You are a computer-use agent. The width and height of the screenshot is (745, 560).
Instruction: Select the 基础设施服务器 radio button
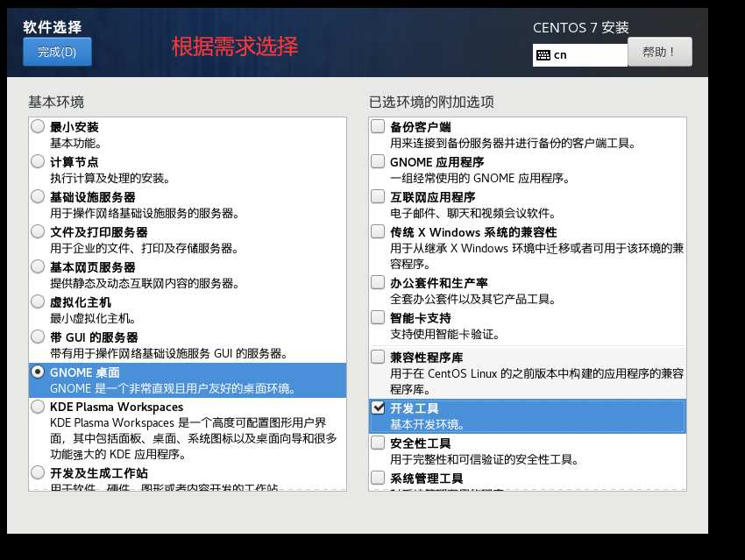point(38,196)
